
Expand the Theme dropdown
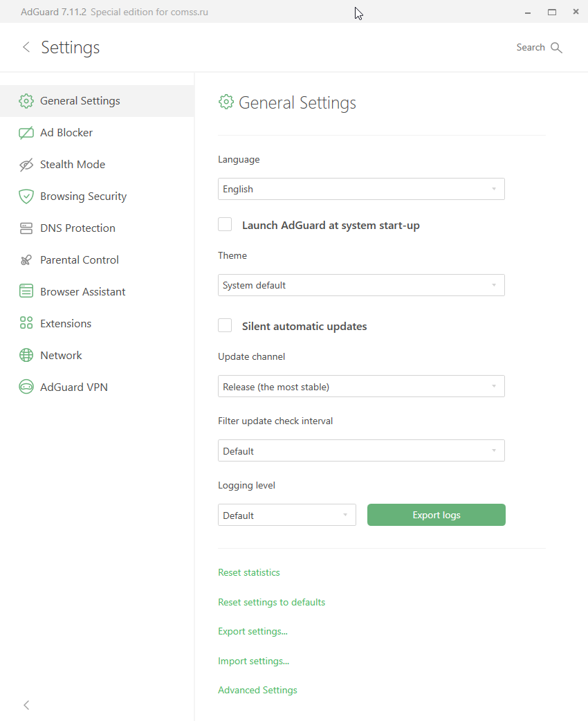coord(361,285)
